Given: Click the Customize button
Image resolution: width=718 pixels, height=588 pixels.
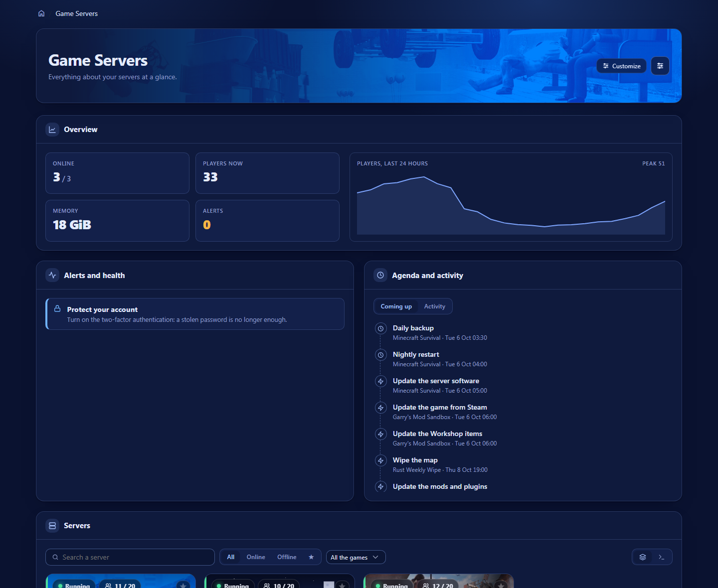Looking at the screenshot, I should pos(622,66).
